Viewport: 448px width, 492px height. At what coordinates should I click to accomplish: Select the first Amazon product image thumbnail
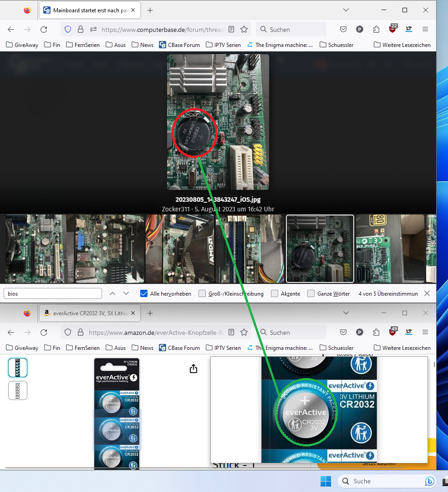[18, 368]
